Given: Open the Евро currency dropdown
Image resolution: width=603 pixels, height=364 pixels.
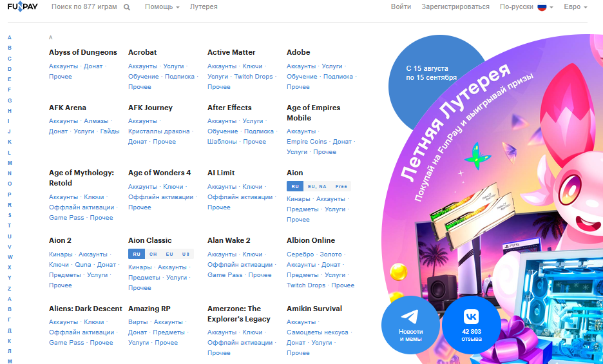Looking at the screenshot, I should pos(575,7).
